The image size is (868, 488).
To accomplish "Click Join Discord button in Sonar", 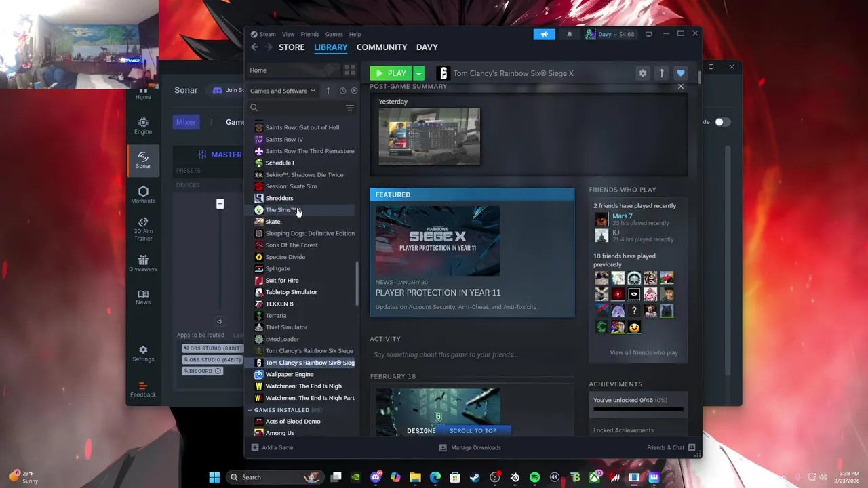I will point(229,90).
